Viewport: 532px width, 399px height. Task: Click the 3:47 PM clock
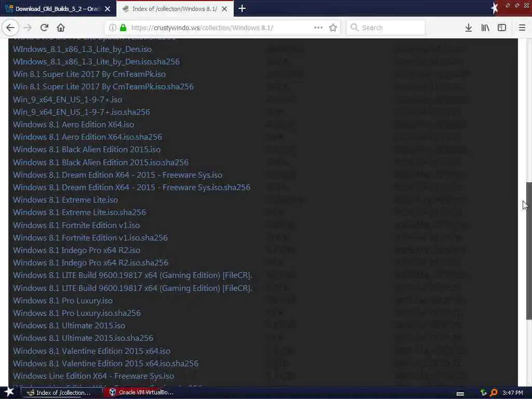[x=513, y=393]
